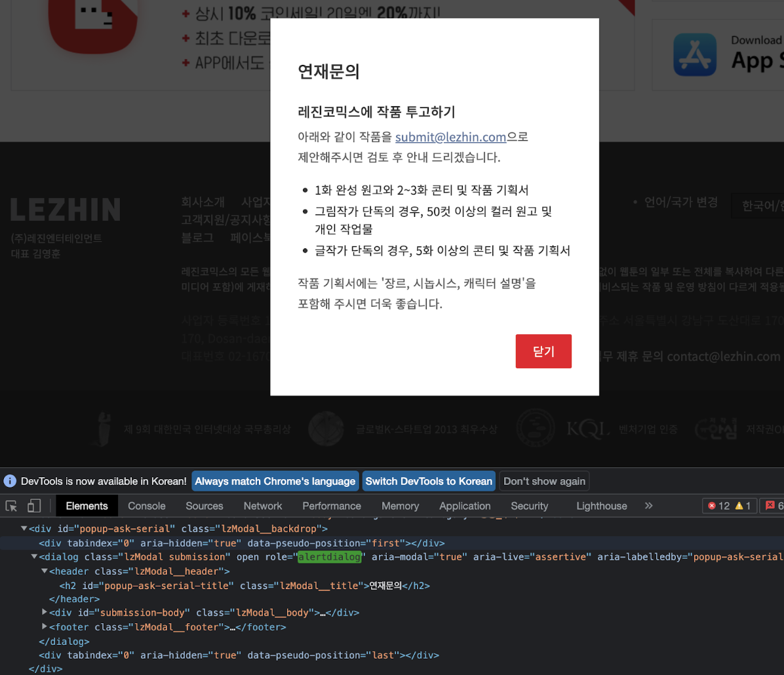Open the Security tab

pyautogui.click(x=529, y=506)
